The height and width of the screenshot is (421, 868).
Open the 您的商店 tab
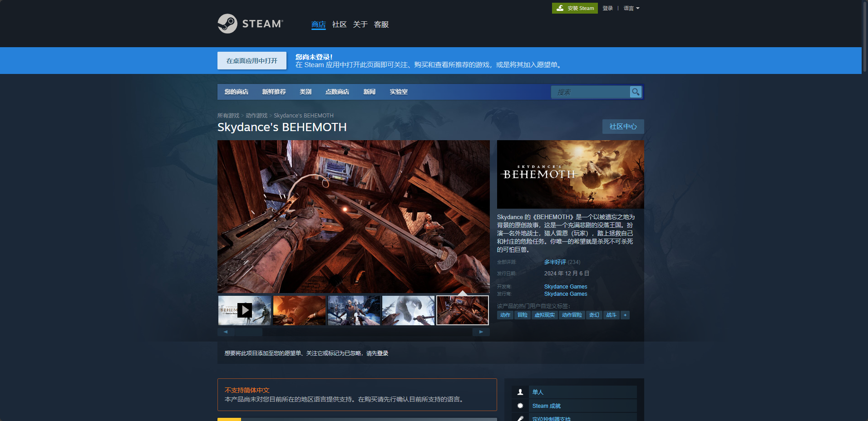[x=237, y=92]
